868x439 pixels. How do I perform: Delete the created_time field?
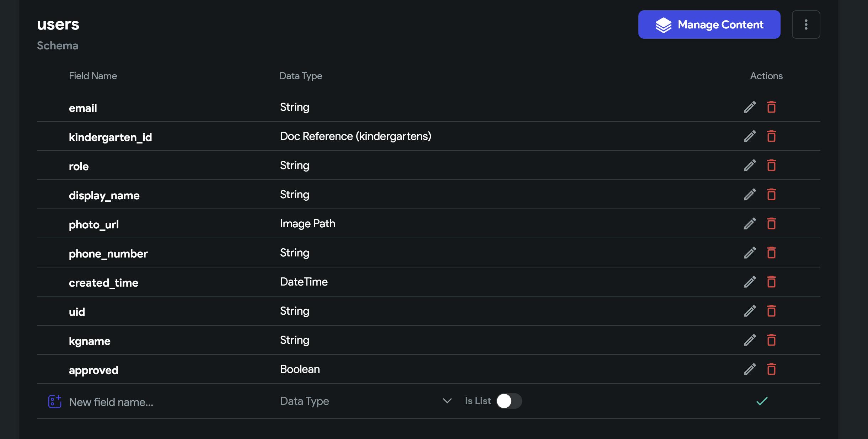(x=771, y=282)
